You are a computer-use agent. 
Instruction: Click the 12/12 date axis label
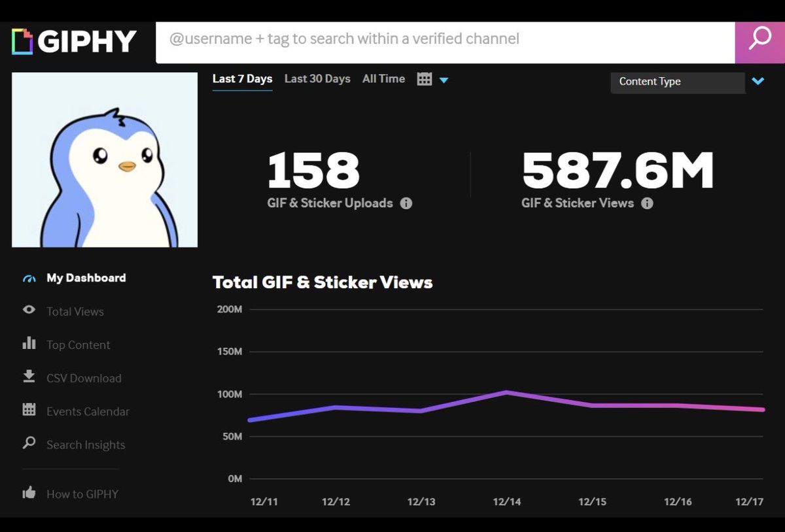click(x=336, y=502)
